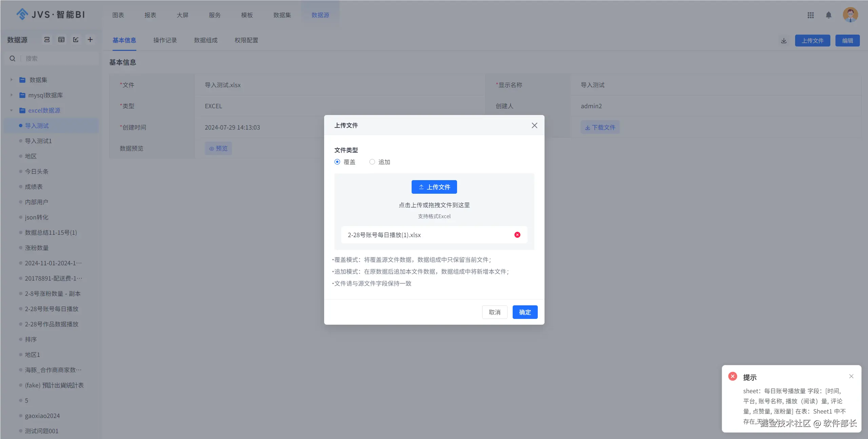This screenshot has height=439, width=868.
Task: Dismiss the 提示 error notification
Action: [851, 376]
